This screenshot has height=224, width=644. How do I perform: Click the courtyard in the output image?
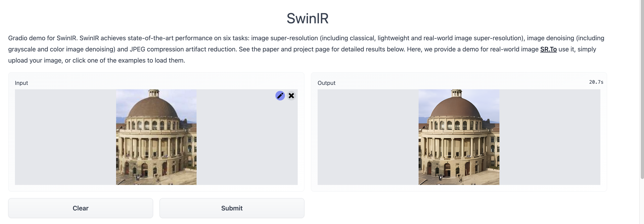tap(475, 178)
